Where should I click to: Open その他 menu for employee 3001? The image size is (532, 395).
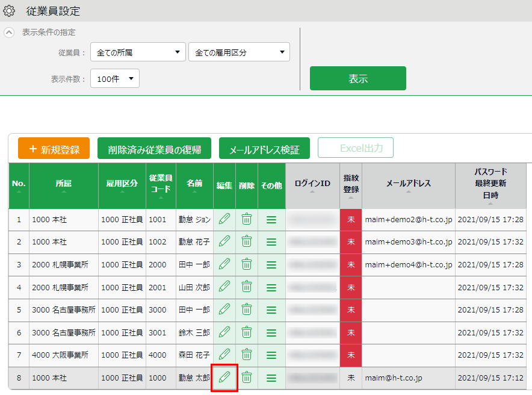[x=271, y=333]
